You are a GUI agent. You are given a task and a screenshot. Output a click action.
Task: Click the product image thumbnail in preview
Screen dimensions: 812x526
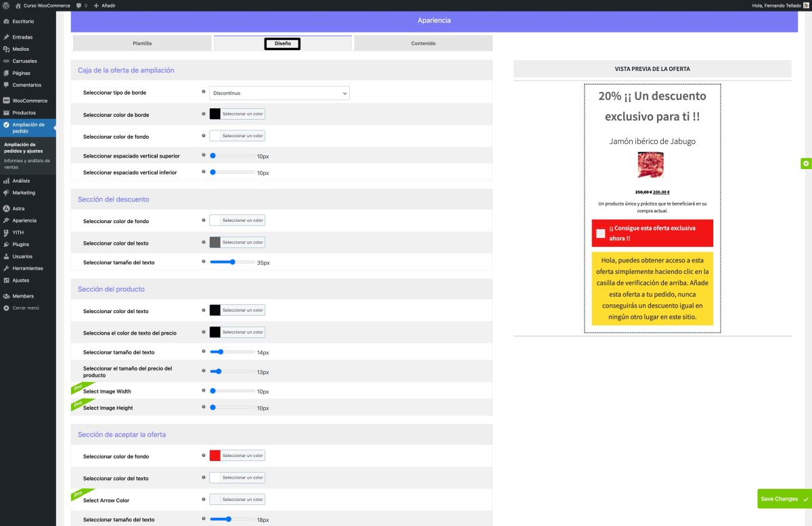tap(650, 165)
